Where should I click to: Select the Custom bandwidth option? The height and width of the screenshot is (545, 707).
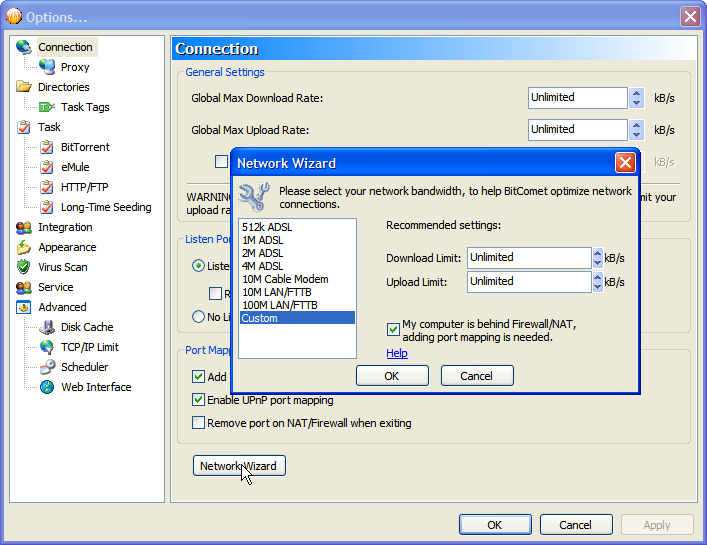[x=297, y=318]
